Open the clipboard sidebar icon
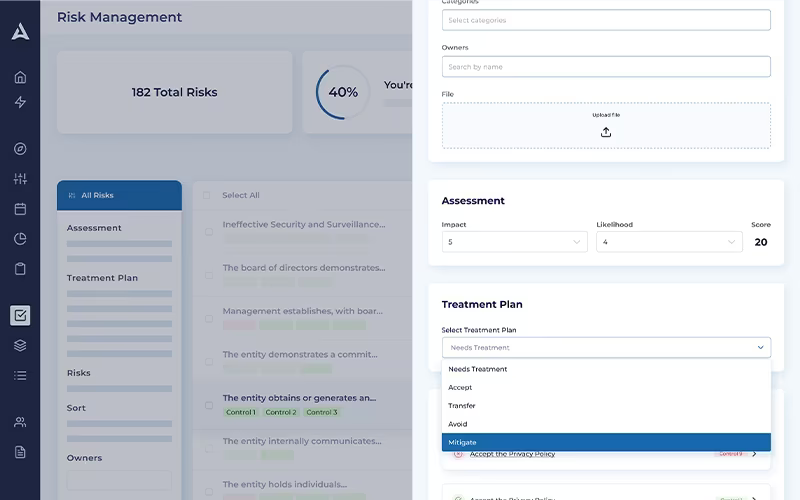The image size is (800, 500). pos(20,269)
